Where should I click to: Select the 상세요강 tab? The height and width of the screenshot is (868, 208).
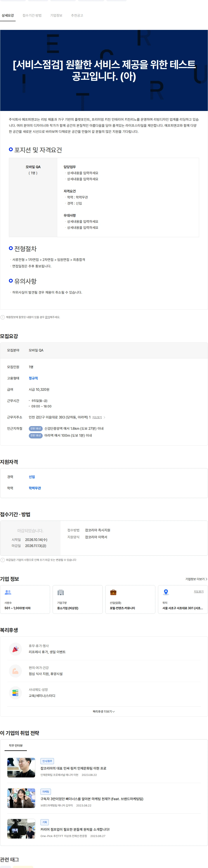8,16
